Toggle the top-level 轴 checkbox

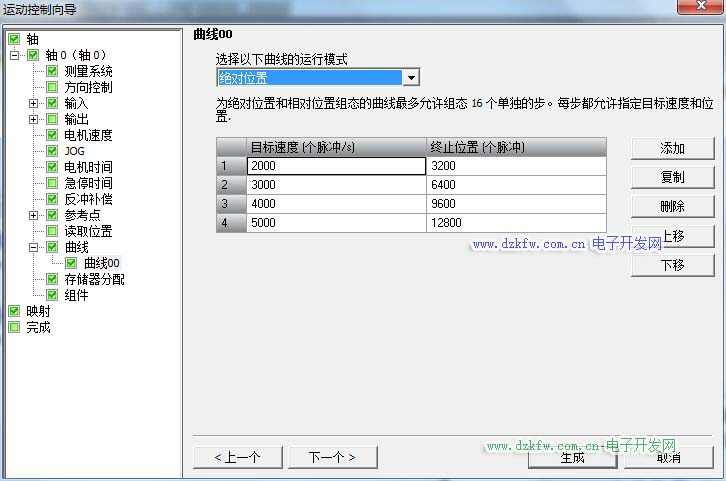pos(14,39)
